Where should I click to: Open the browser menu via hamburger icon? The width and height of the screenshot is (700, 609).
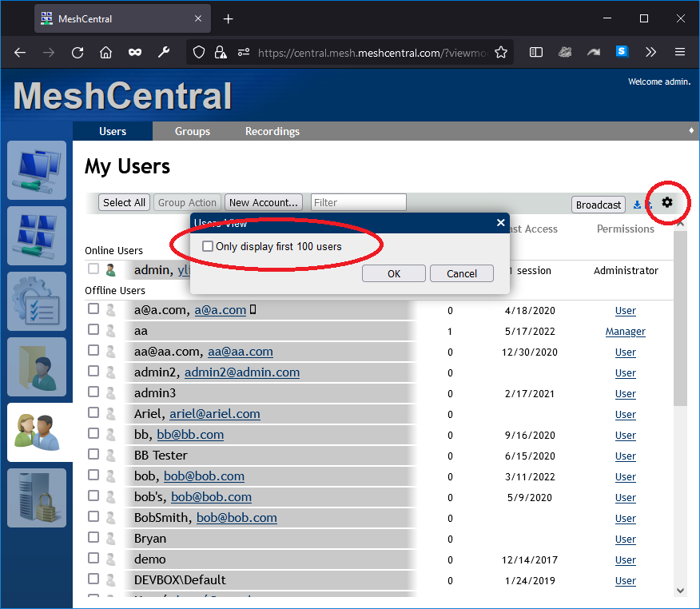(x=678, y=52)
